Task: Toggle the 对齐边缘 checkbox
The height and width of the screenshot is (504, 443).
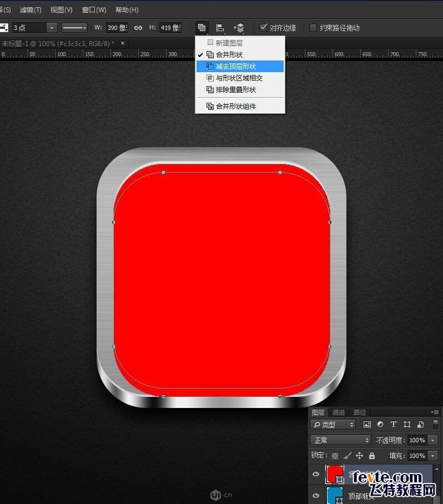Action: [263, 27]
